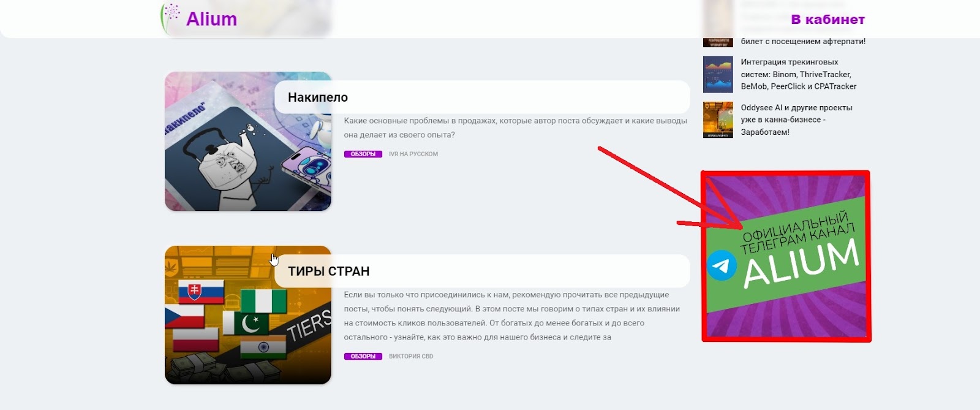The width and height of the screenshot is (980, 410).
Task: Open the ТИРЫ СТРАН article title
Action: [329, 271]
